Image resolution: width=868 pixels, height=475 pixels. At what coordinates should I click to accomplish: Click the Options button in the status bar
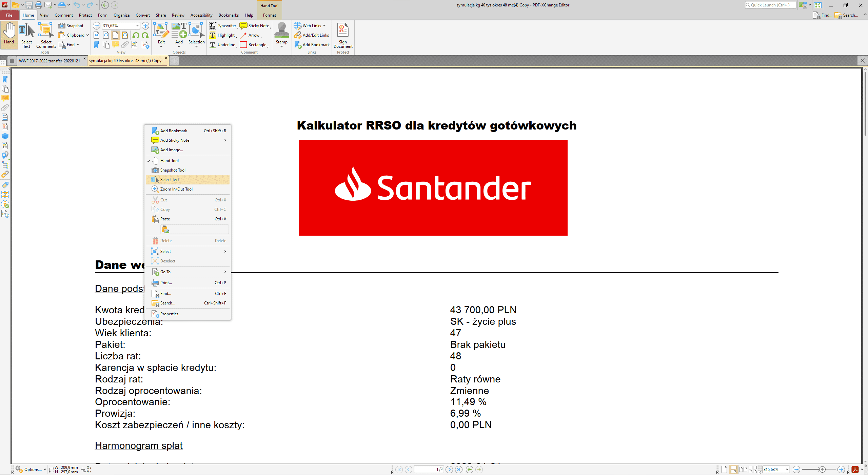coord(33,469)
